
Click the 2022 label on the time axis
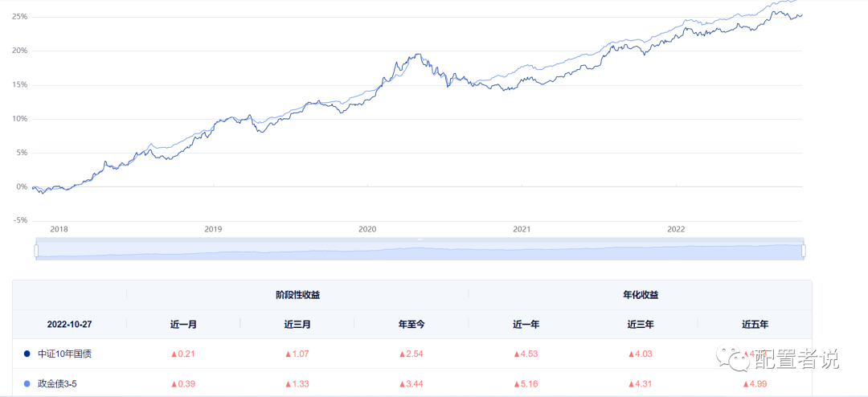[x=676, y=229]
